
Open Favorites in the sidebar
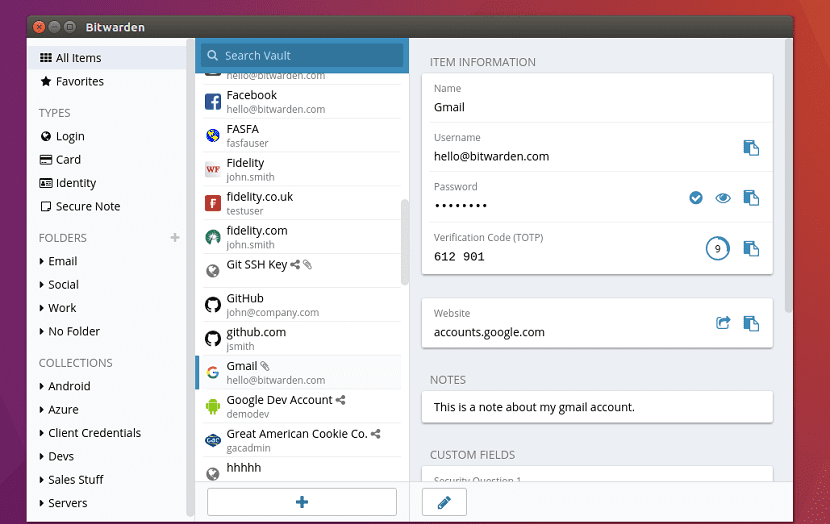(x=107, y=81)
